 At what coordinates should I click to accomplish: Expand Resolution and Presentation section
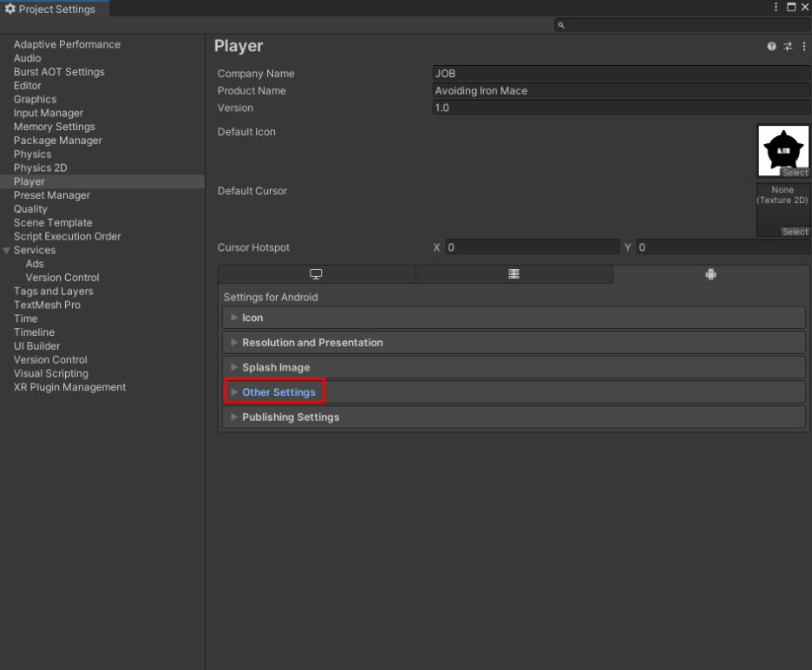[514, 343]
